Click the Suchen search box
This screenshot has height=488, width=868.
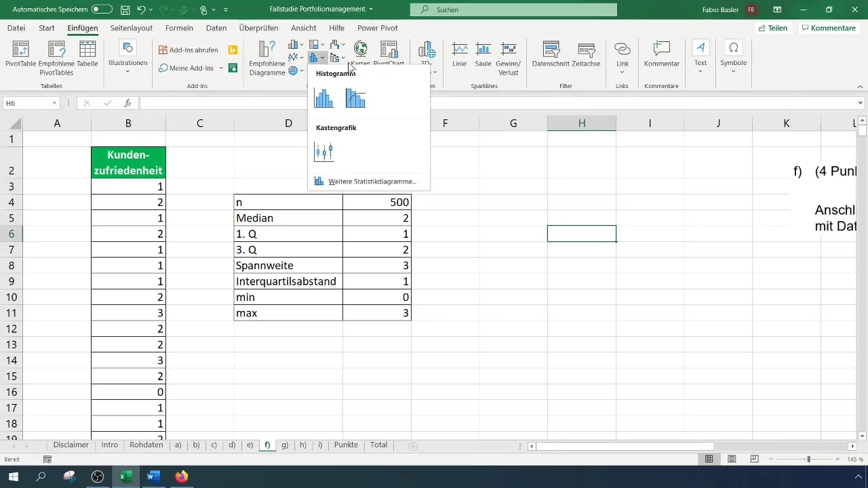tap(513, 9)
